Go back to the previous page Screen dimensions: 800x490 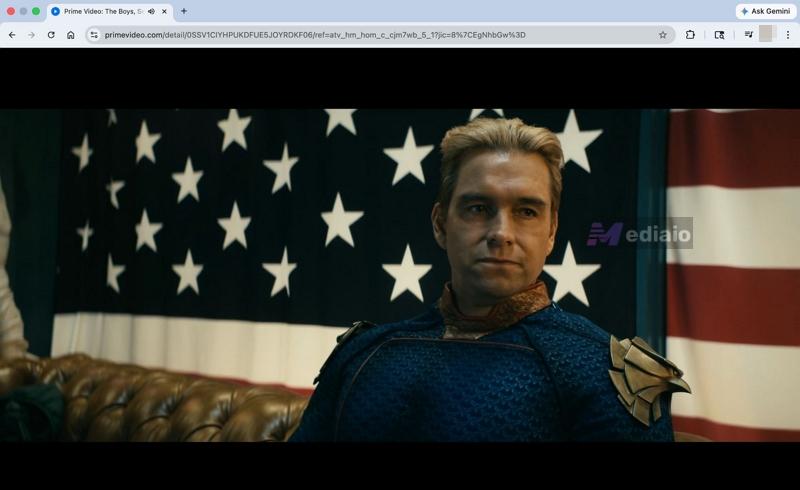click(x=12, y=35)
